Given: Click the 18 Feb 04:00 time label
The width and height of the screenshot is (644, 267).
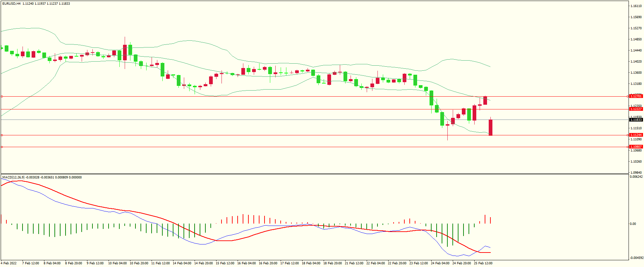Looking at the screenshot, I should pyautogui.click(x=311, y=263).
